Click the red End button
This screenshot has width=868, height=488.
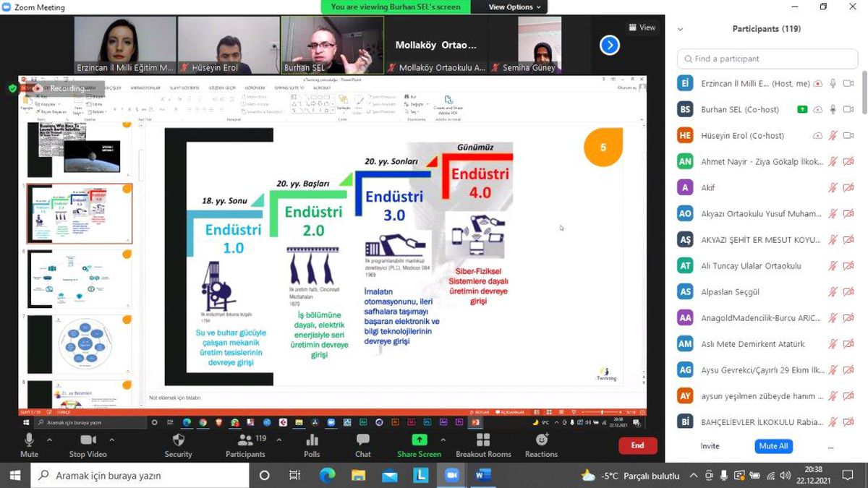(x=637, y=445)
